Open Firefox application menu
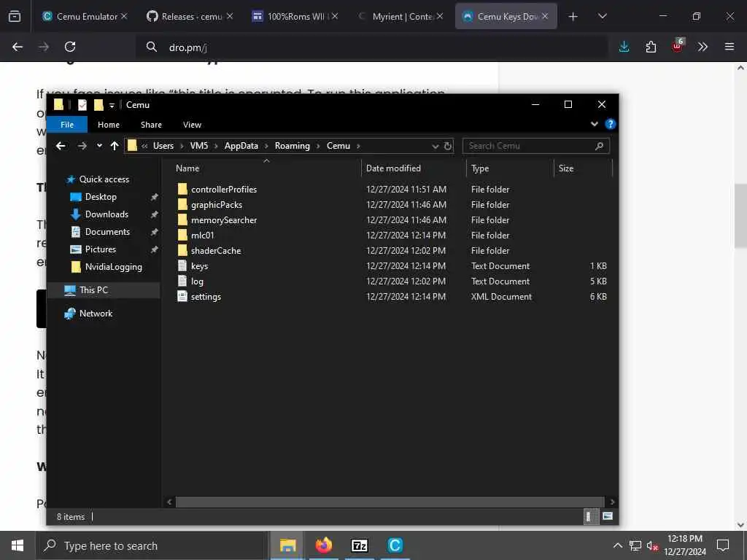 tap(729, 47)
